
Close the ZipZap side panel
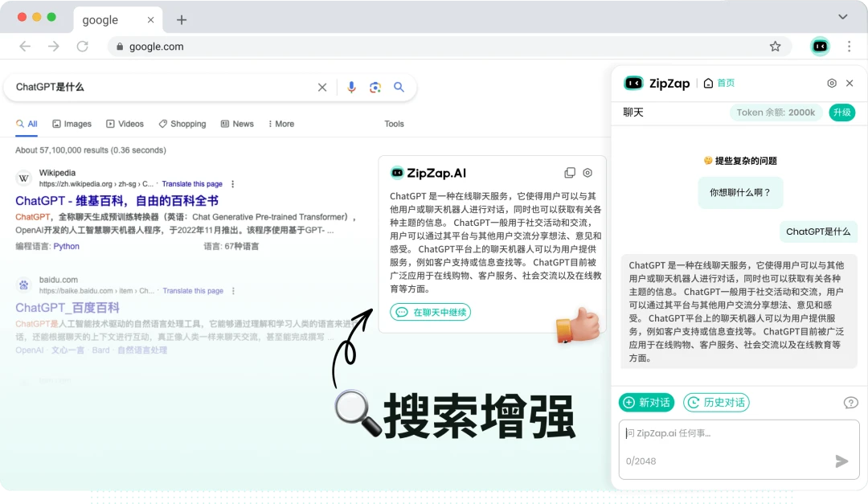850,83
